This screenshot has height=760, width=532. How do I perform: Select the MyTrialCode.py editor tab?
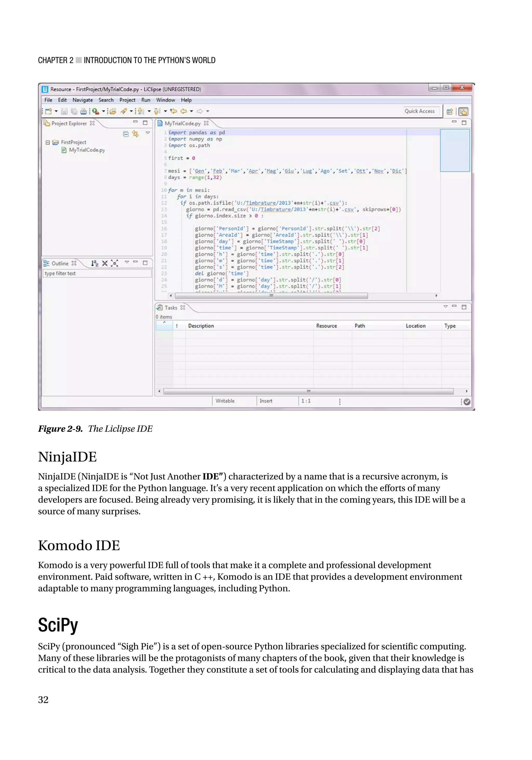(x=182, y=123)
